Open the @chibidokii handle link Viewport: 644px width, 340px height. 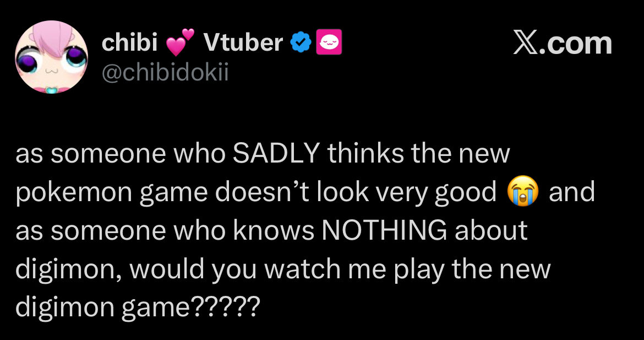pyautogui.click(x=165, y=73)
